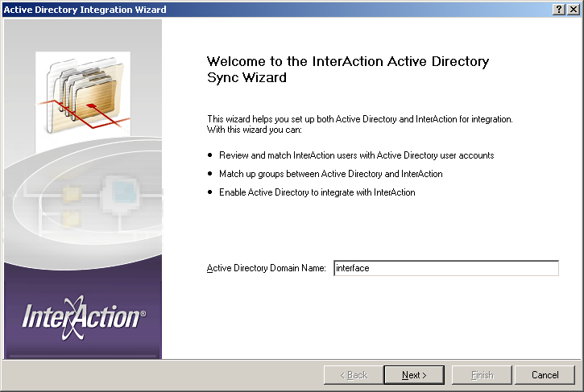Click the 'Active Directory Domain Name:' label

click(x=267, y=268)
